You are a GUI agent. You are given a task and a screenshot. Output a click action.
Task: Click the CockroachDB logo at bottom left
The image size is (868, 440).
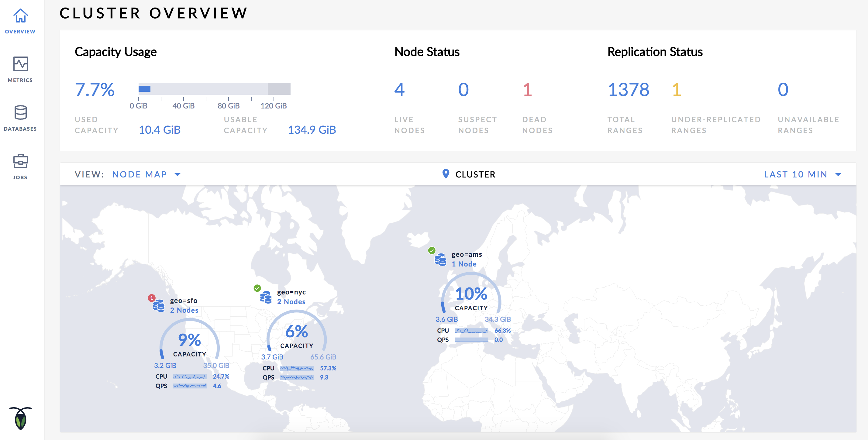(21, 421)
